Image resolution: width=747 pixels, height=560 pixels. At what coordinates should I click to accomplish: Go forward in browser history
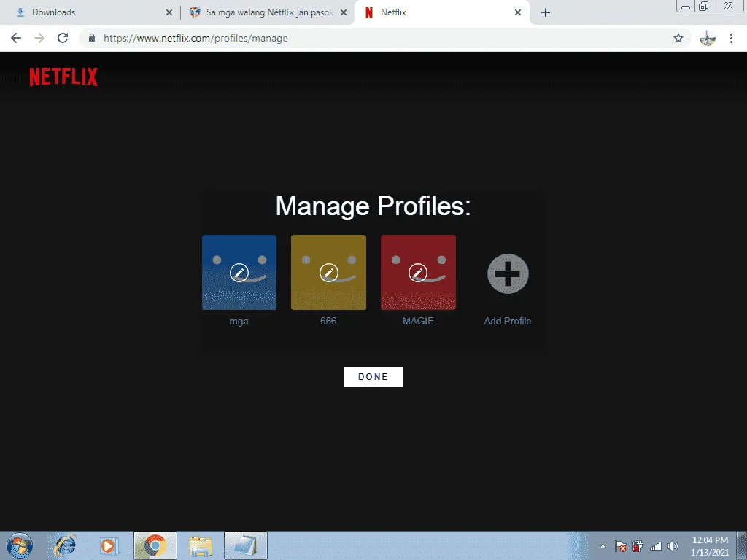39,38
